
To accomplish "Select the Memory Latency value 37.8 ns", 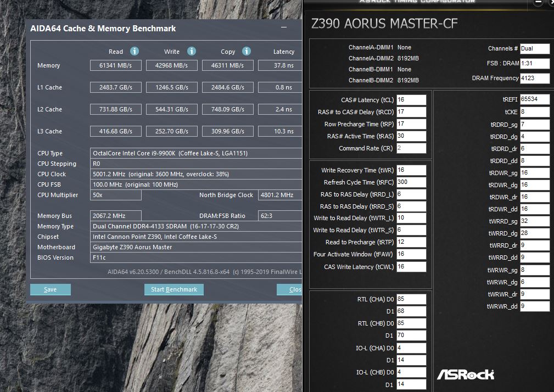I will [280, 65].
